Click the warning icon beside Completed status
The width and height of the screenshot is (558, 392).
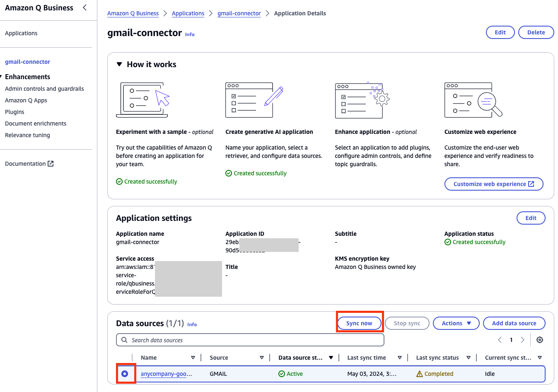point(420,374)
